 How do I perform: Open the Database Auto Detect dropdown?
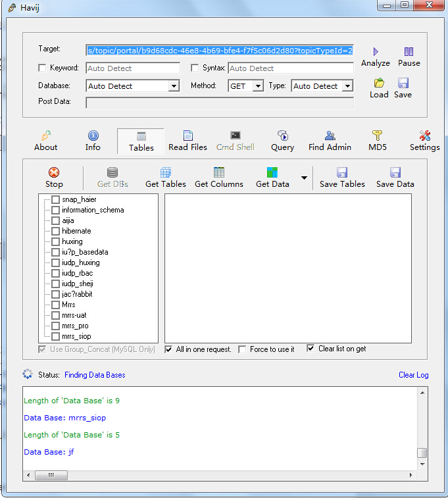(x=174, y=86)
